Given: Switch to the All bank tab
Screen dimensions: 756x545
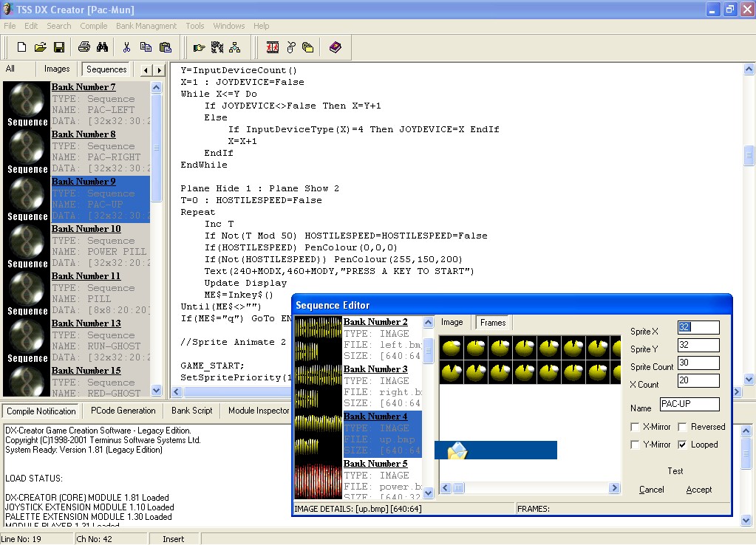Looking at the screenshot, I should 10,69.
